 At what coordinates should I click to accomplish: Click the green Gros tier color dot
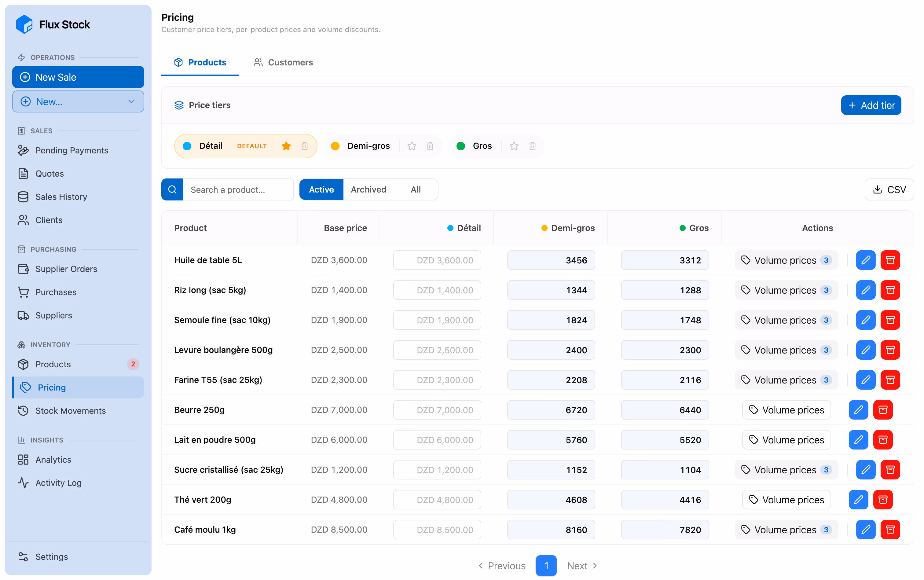click(x=461, y=146)
